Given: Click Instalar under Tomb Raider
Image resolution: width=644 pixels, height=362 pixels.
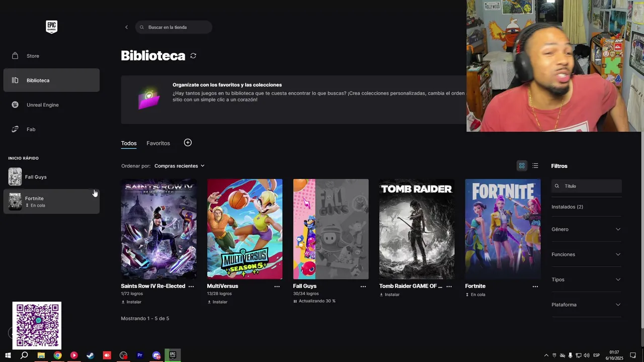Looking at the screenshot, I should 389,295.
